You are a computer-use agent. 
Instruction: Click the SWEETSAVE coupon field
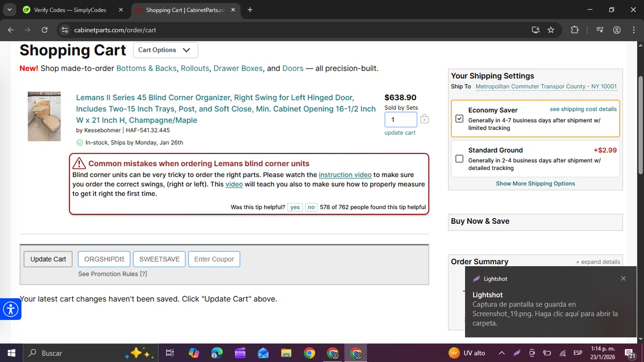coord(159,259)
